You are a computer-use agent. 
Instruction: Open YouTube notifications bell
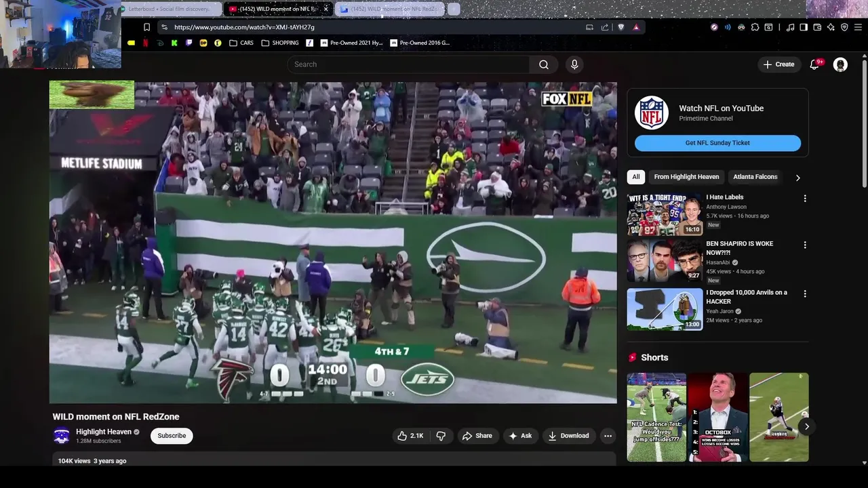tap(815, 64)
